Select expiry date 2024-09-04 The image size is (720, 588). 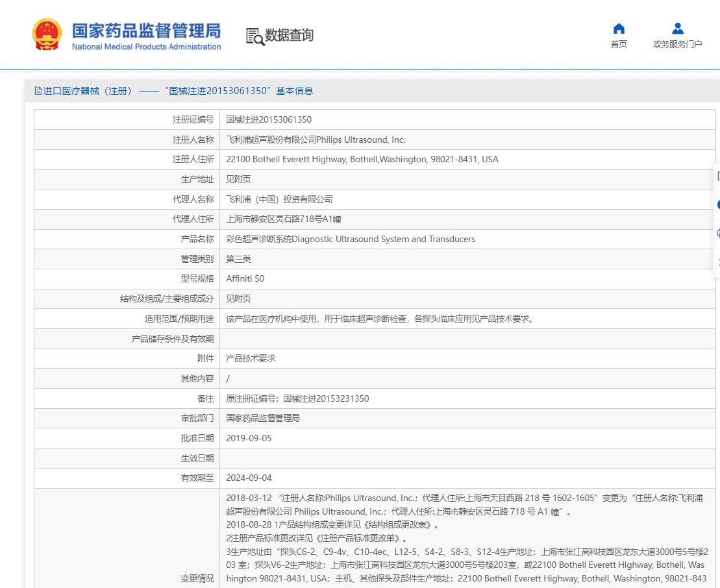click(x=249, y=478)
